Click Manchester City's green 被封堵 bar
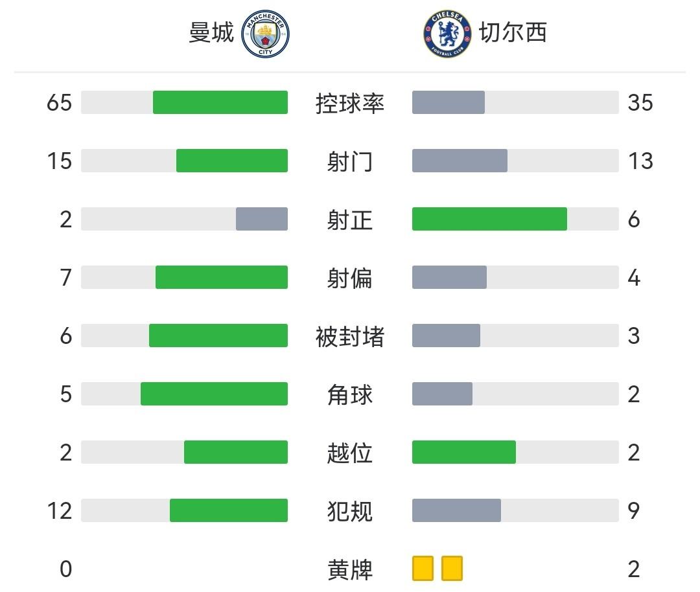The image size is (700, 592). click(x=218, y=336)
